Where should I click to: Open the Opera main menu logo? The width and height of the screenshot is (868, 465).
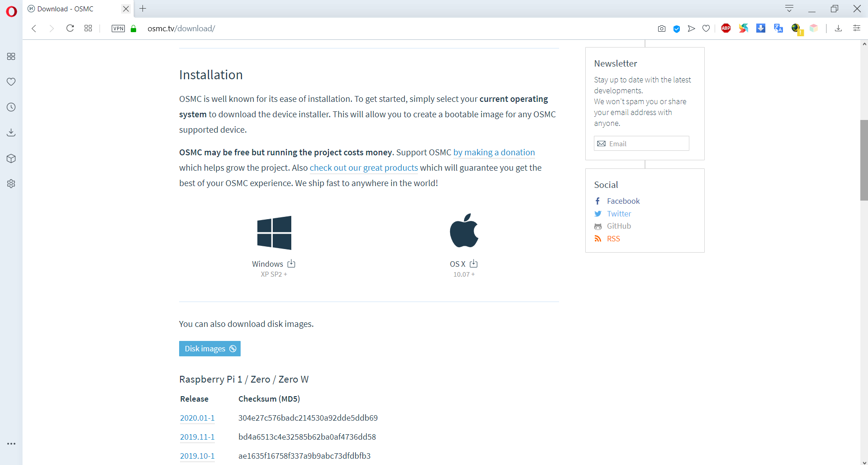[x=11, y=11]
